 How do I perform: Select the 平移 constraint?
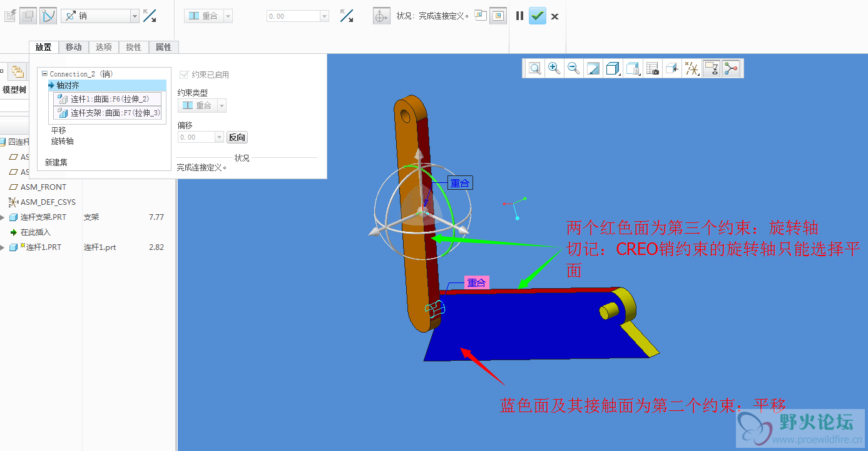coord(59,130)
